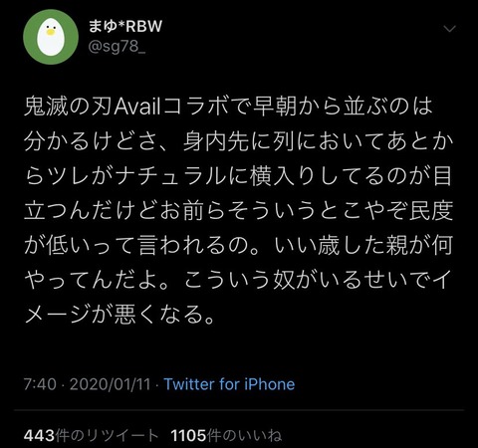Select the bold 1105 likes count
478x448 pixels.
tap(189, 435)
